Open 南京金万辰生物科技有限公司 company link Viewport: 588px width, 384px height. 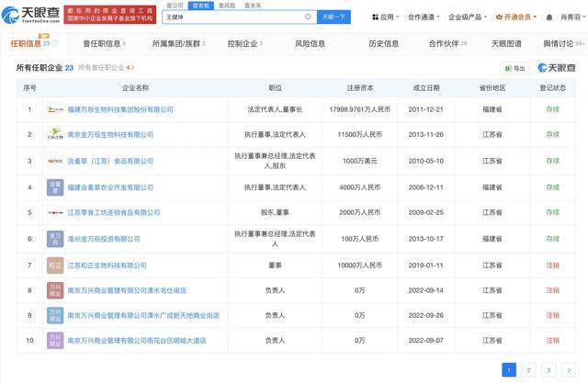click(x=110, y=134)
